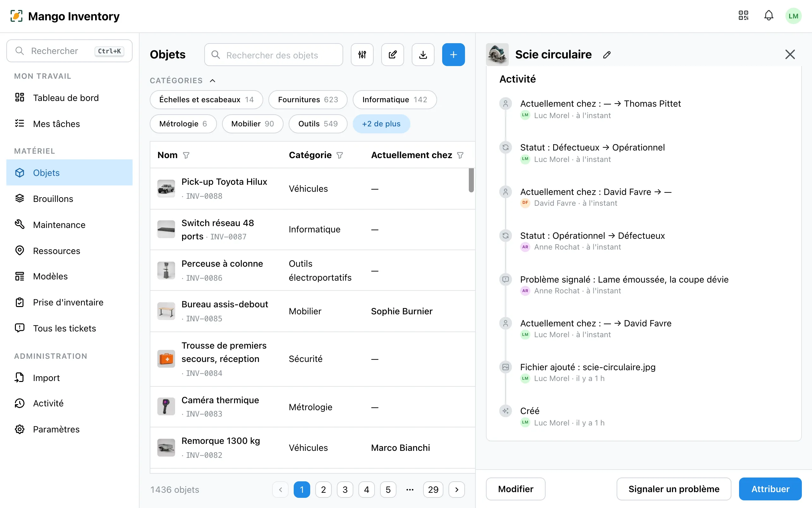Filter the Nom column
812x508 pixels.
186,155
